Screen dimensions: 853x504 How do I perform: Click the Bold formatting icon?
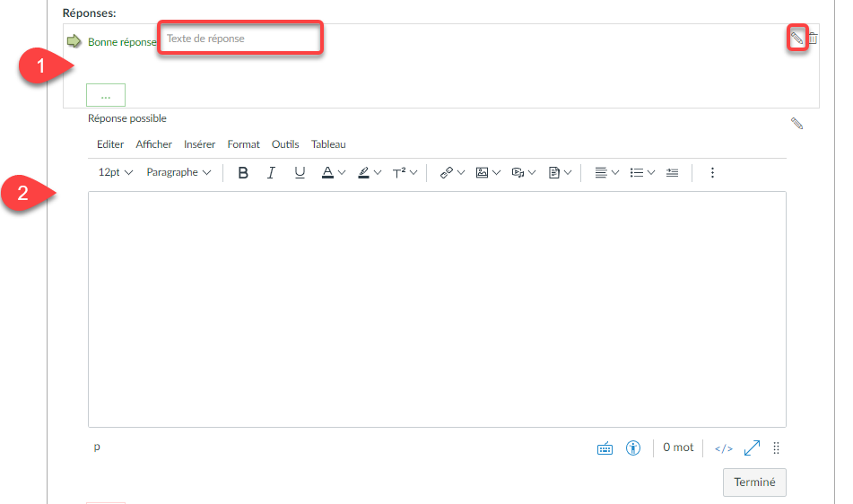(x=243, y=172)
